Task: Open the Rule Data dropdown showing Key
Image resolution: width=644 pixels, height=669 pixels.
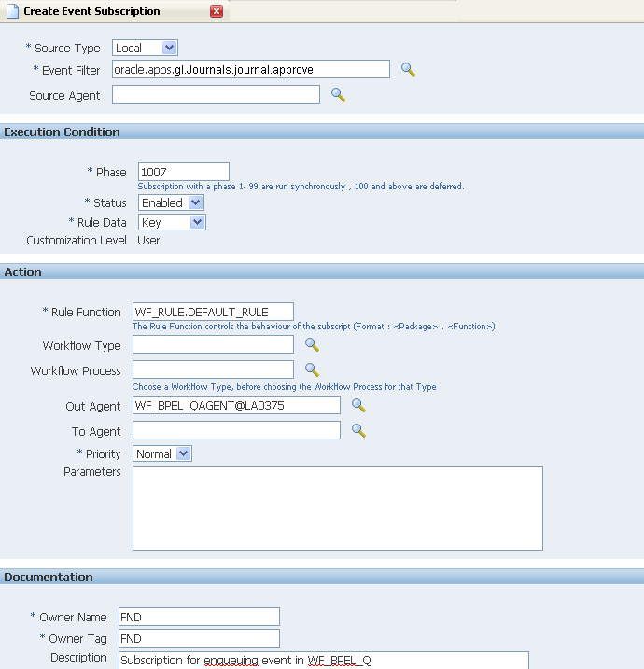Action: (172, 222)
